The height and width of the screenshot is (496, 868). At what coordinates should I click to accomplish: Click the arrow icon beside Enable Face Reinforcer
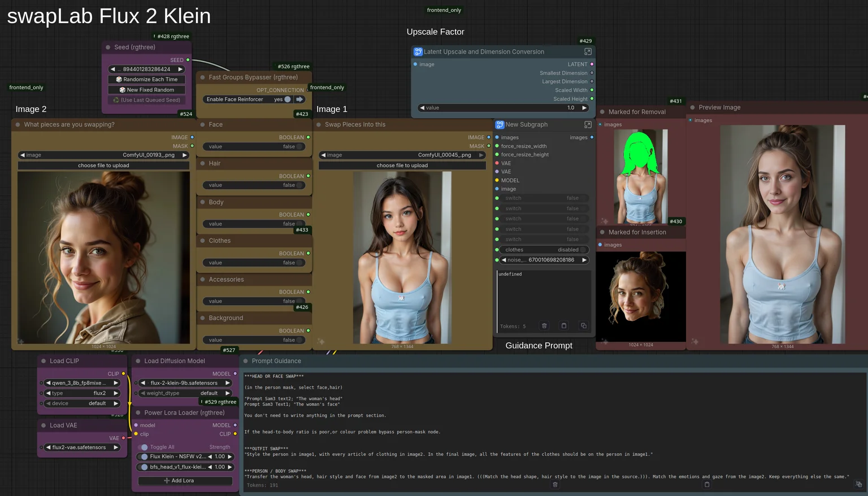pos(300,99)
